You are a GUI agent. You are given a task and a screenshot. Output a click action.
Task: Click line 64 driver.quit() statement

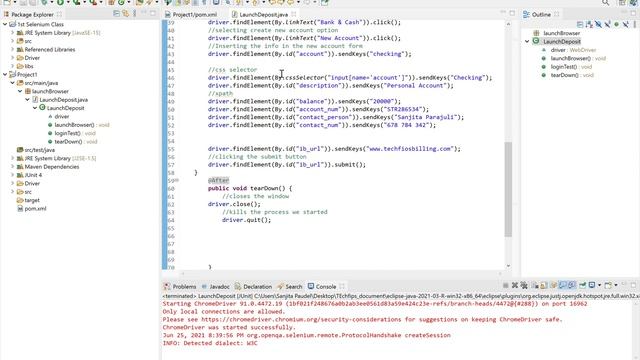click(x=246, y=220)
